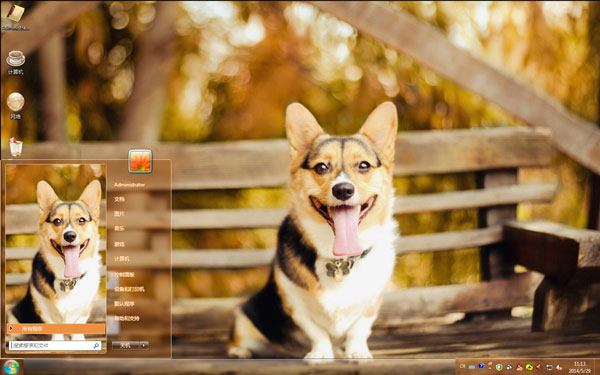The image size is (600, 375).
Task: Open 控制面板 in the Start menu
Action: (x=124, y=274)
